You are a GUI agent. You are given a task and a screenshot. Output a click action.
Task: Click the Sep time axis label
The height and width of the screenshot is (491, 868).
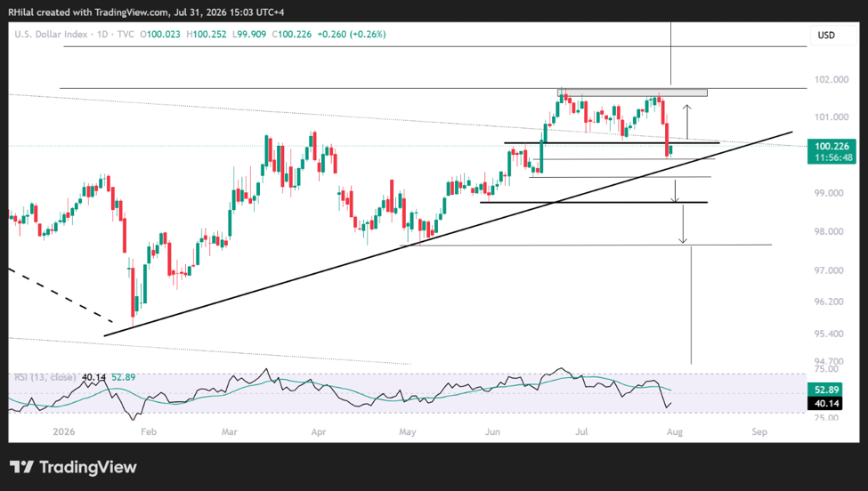(x=759, y=431)
